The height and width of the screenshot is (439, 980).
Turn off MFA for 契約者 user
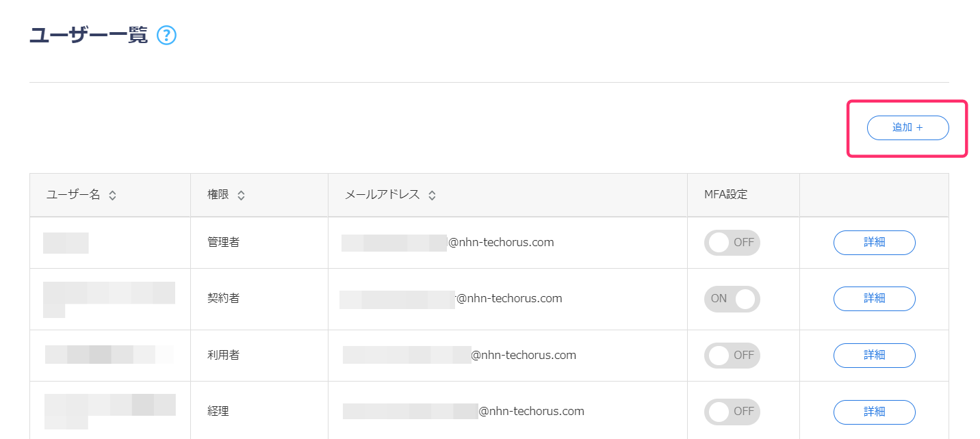pos(732,299)
